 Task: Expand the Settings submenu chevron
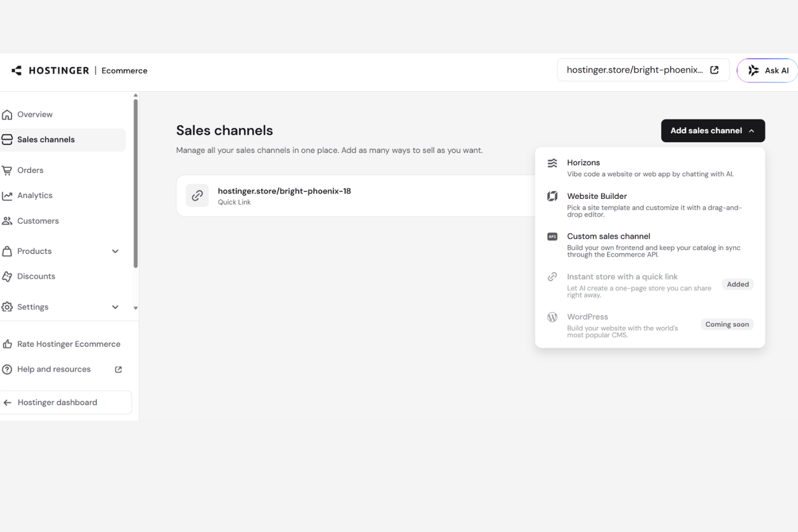(115, 307)
